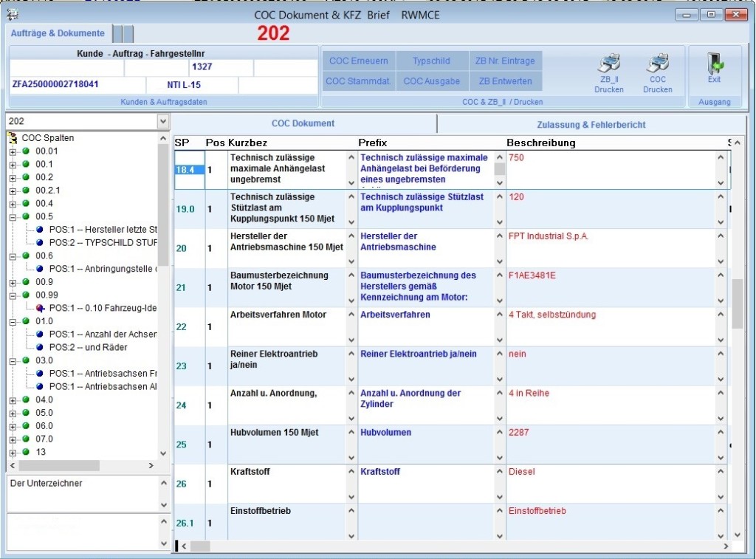Screen dimensions: 756x559
Task: Click the Exit door icon in Ausgang panel
Action: click(x=713, y=65)
